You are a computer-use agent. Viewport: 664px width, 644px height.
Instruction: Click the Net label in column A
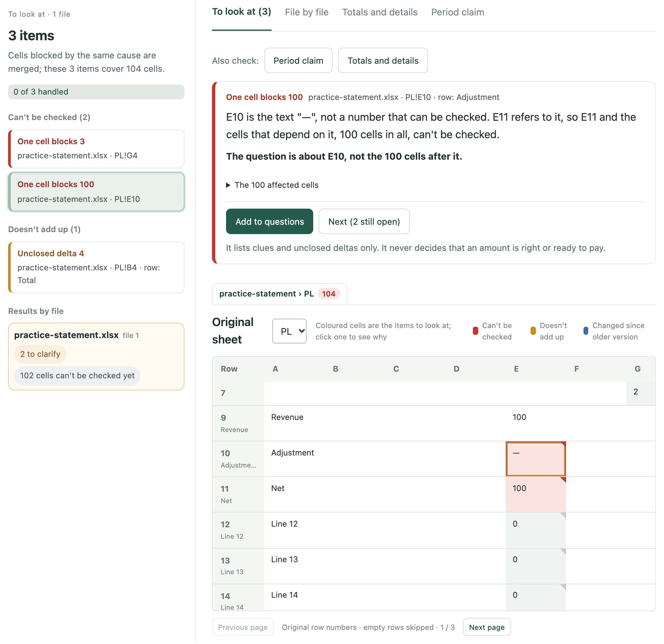coord(278,489)
